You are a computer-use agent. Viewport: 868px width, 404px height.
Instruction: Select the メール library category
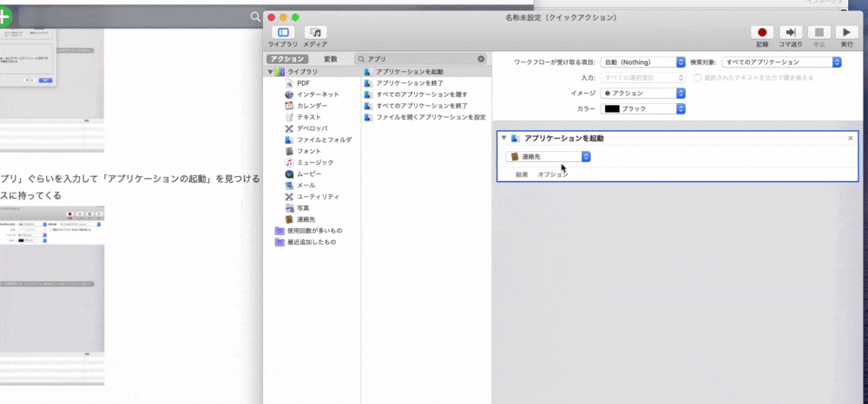click(299, 186)
